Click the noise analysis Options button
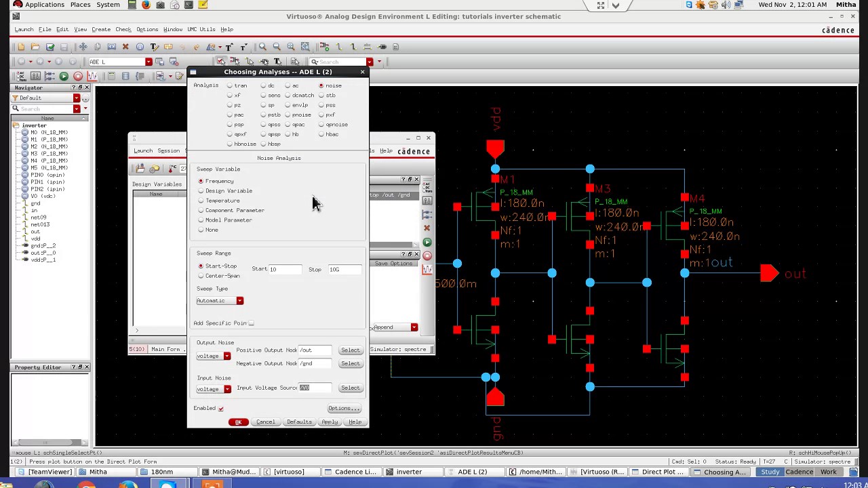 (344, 409)
